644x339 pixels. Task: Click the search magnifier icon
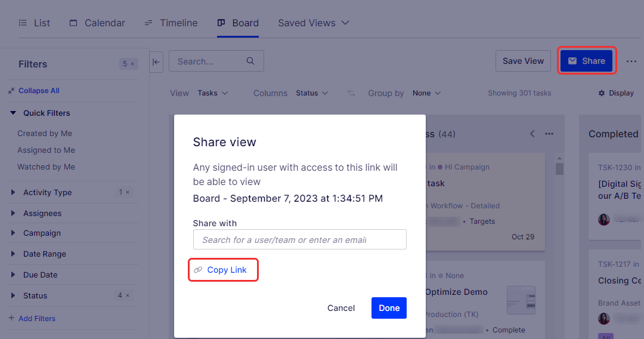click(x=250, y=61)
